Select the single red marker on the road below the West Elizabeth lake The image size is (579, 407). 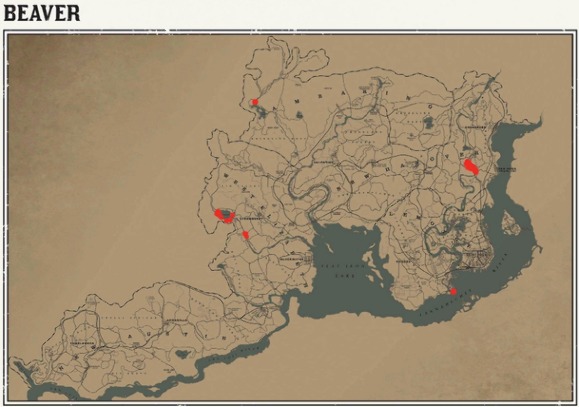tap(246, 235)
